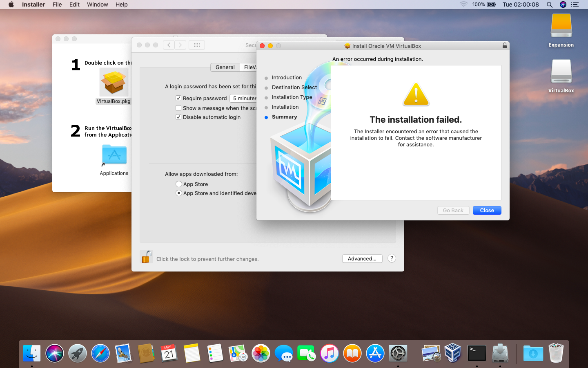Click the yellow warning triangle icon
The width and height of the screenshot is (588, 368).
pos(416,94)
